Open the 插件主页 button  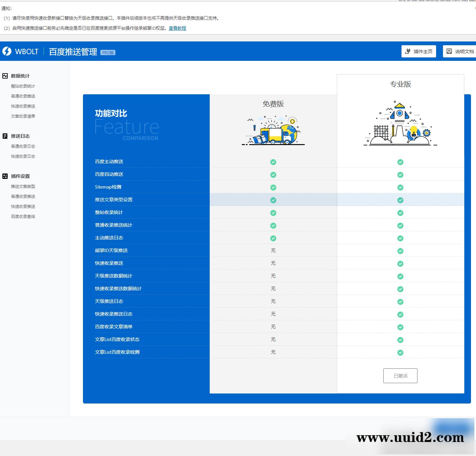[418, 51]
